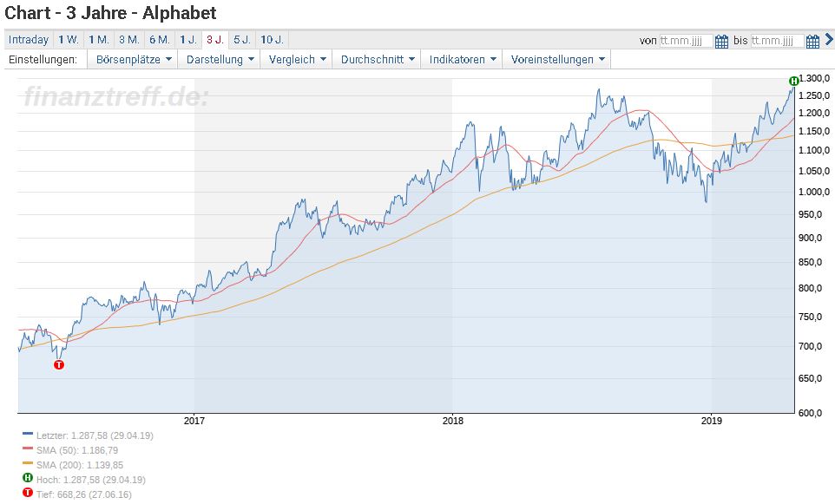Select the 3 M. time range tab

pyautogui.click(x=129, y=39)
